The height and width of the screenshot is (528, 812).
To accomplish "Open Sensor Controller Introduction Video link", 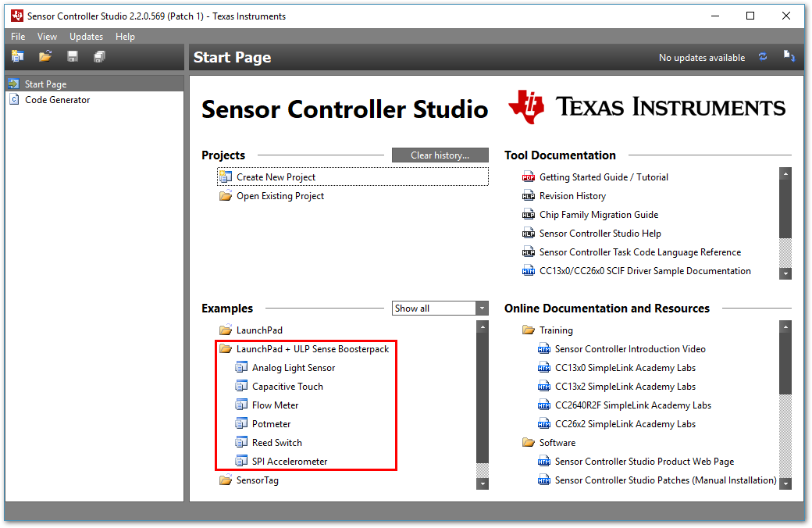I will point(629,349).
